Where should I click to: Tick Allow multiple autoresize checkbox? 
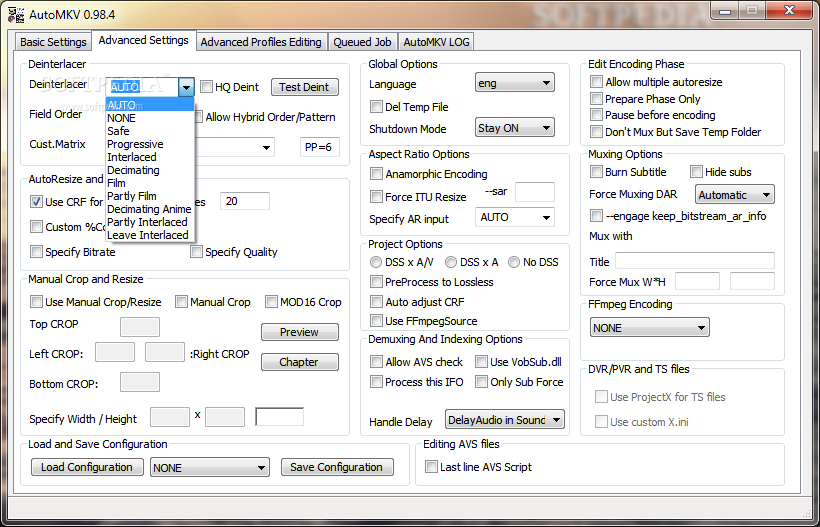tap(596, 82)
